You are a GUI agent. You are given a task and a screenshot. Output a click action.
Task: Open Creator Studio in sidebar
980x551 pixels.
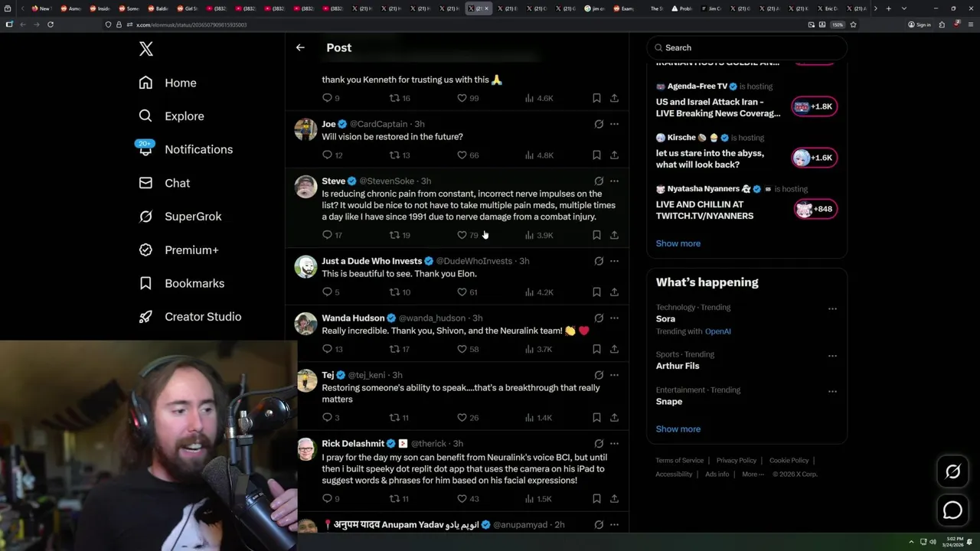click(x=190, y=317)
